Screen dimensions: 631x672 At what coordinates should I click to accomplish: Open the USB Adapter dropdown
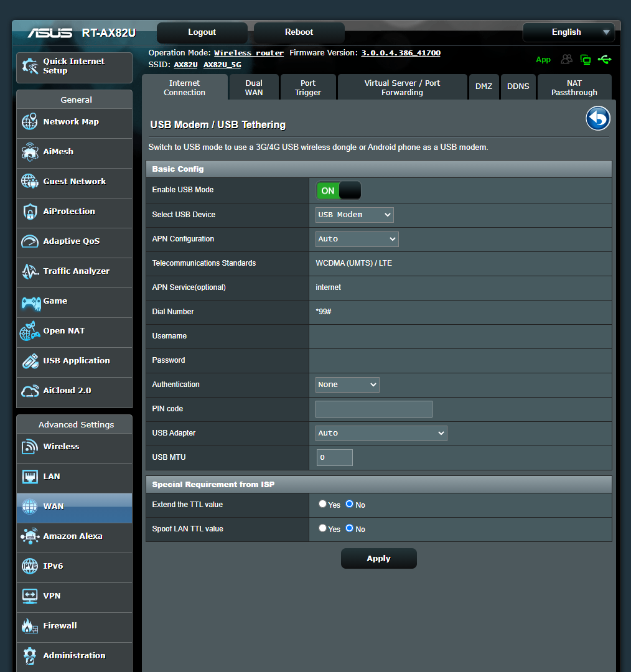point(381,433)
